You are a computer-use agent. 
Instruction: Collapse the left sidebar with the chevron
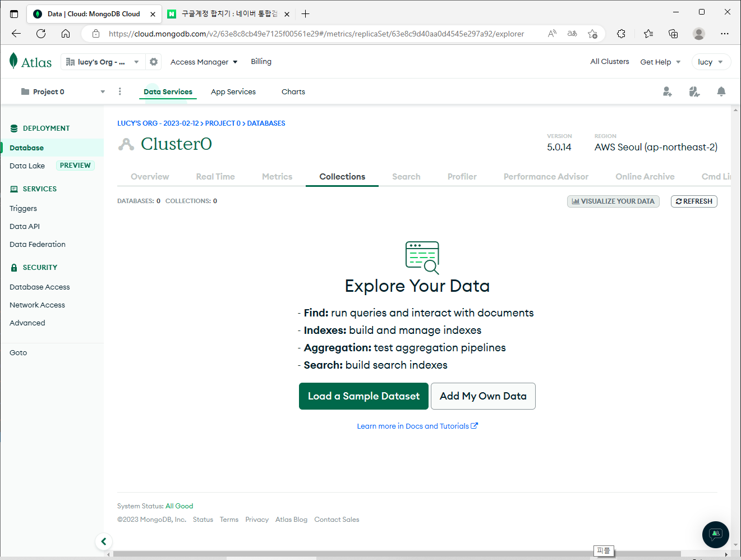(104, 541)
